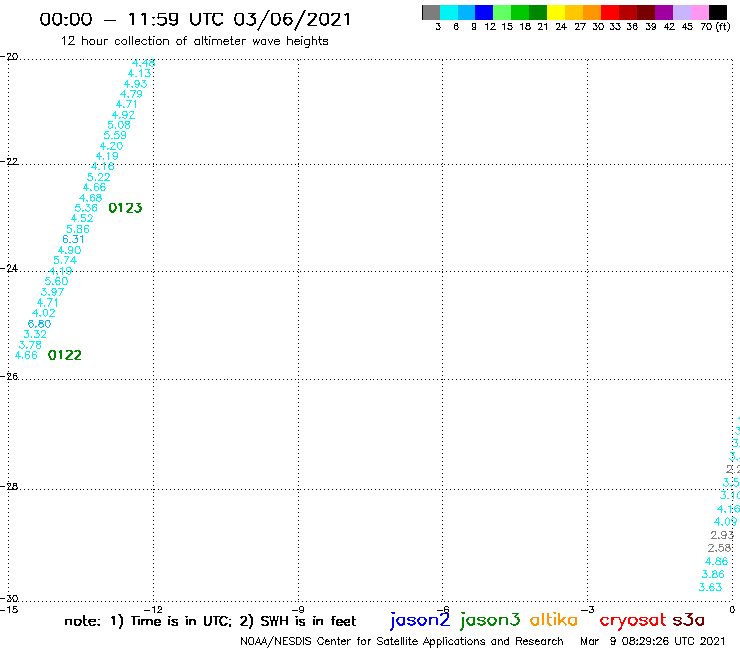Select the 5.08 wave height value

119,125
